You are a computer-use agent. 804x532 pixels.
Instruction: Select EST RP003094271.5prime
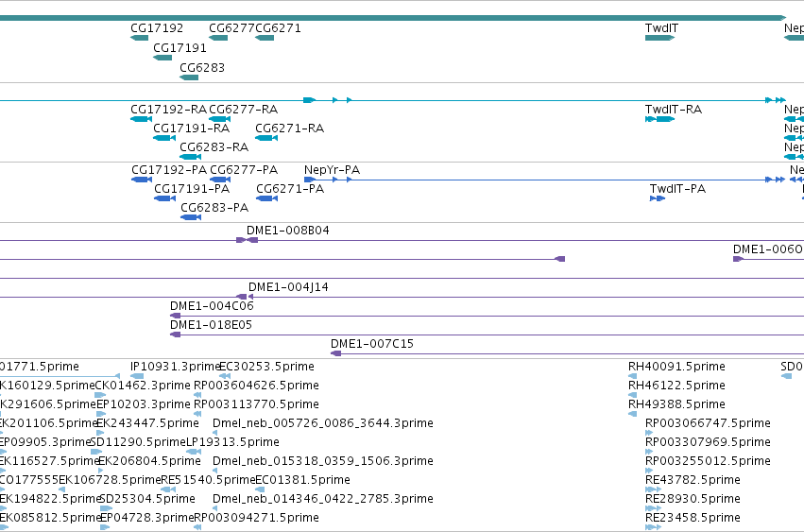[x=256, y=519]
